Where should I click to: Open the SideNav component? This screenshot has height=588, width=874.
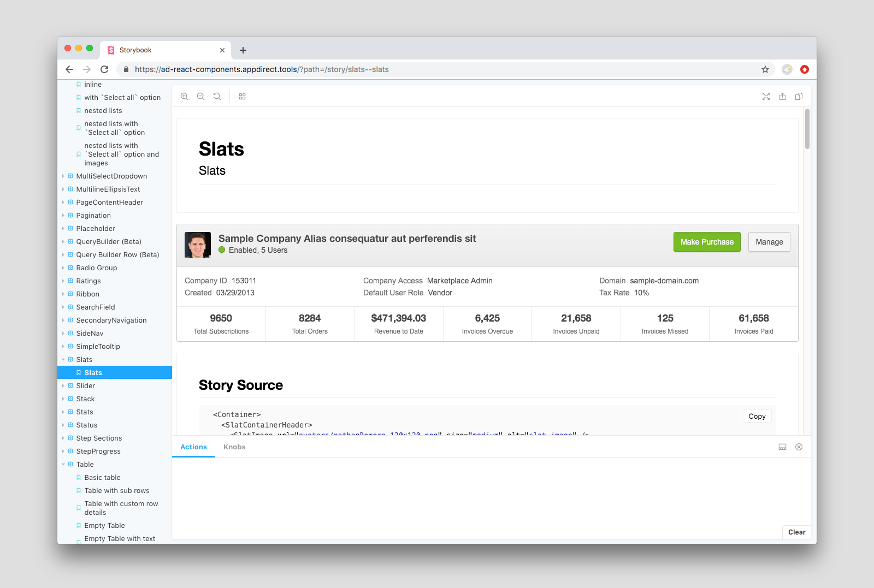pyautogui.click(x=90, y=333)
